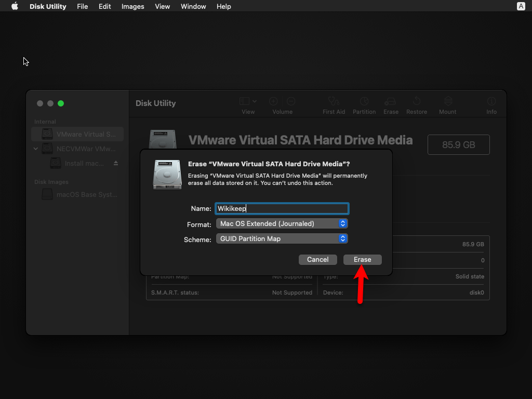Click the VMware Virtual SATA Hard Drive Media title
The width and height of the screenshot is (532, 399).
pos(301,140)
